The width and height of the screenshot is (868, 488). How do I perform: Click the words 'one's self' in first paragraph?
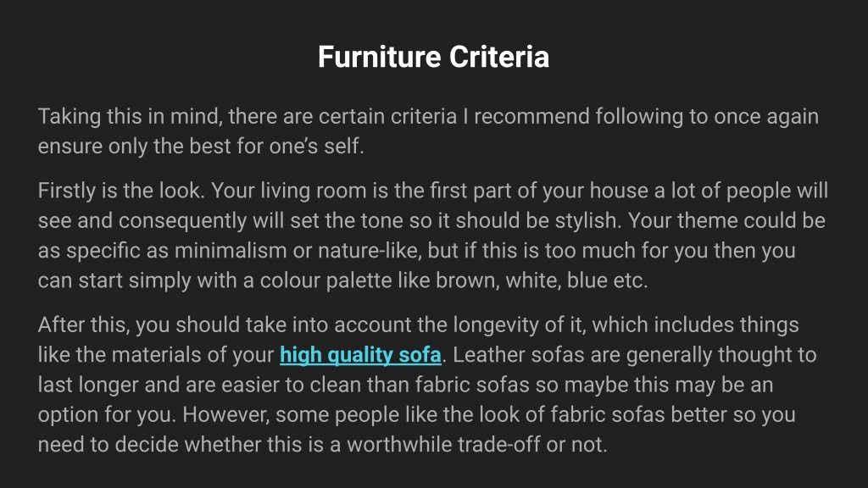(x=317, y=147)
